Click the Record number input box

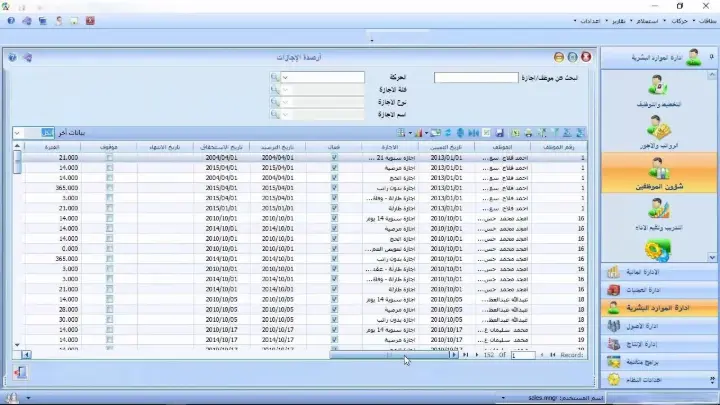(x=523, y=355)
